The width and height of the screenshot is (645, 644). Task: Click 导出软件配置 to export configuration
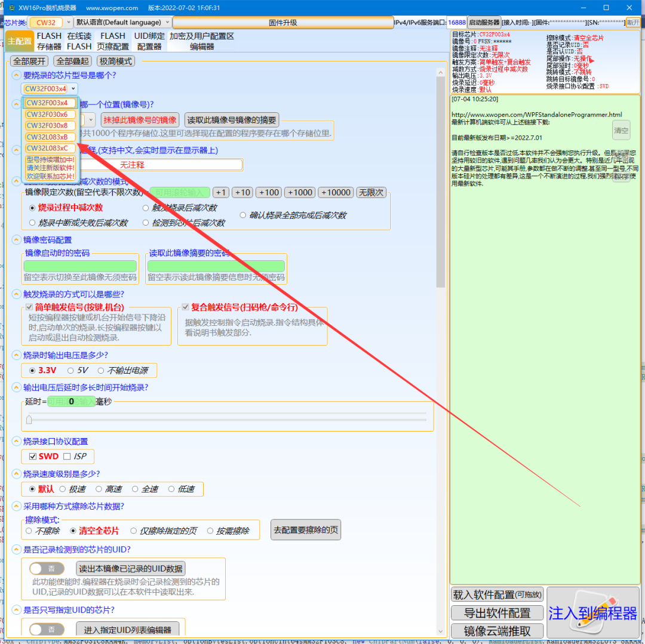[x=497, y=612]
